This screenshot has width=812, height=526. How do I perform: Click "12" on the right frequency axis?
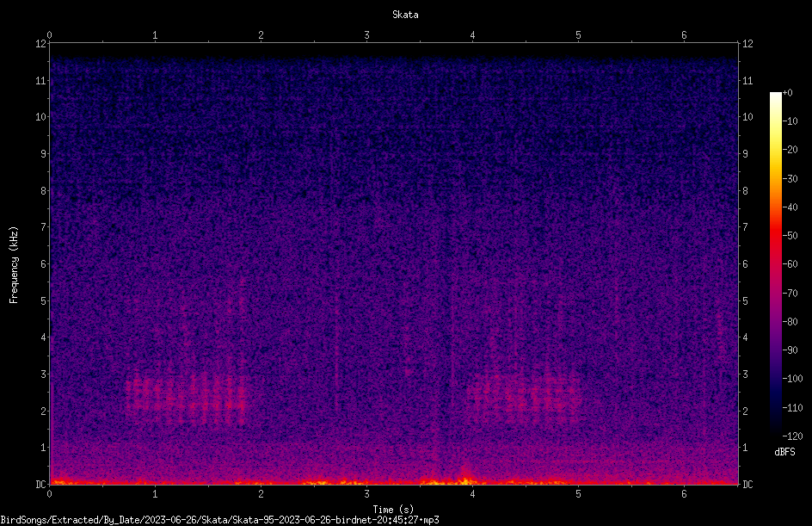pyautogui.click(x=747, y=44)
